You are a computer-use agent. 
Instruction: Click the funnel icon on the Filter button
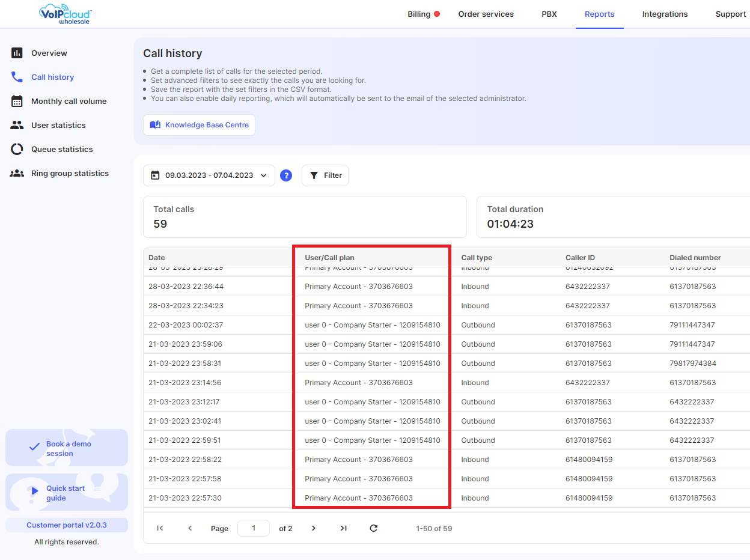pos(314,175)
